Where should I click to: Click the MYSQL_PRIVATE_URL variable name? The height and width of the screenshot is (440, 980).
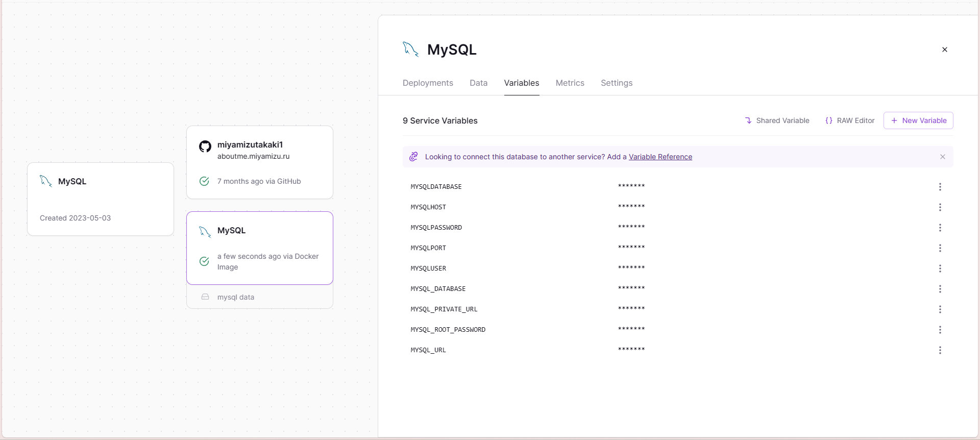point(444,309)
